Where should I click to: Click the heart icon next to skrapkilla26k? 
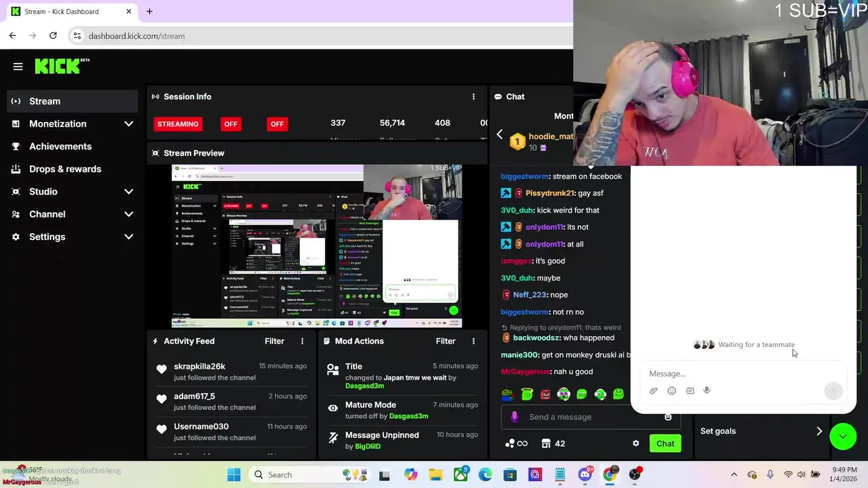161,369
